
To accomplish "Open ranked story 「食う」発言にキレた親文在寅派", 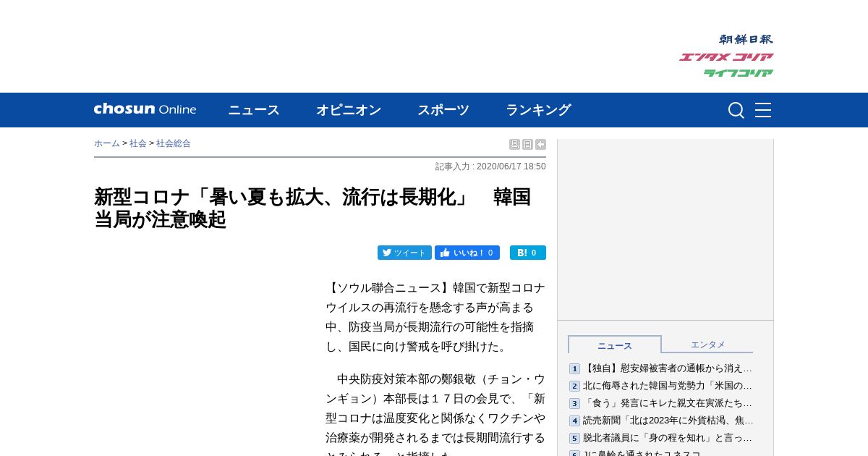I will [x=668, y=403].
